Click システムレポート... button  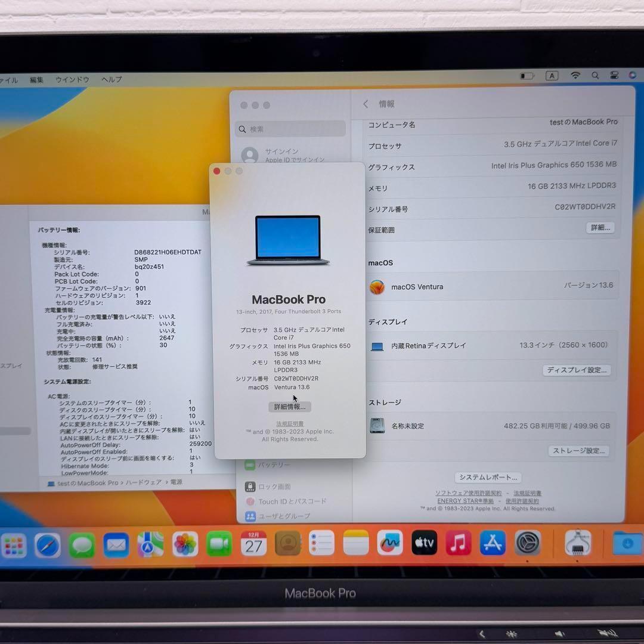coord(488,477)
